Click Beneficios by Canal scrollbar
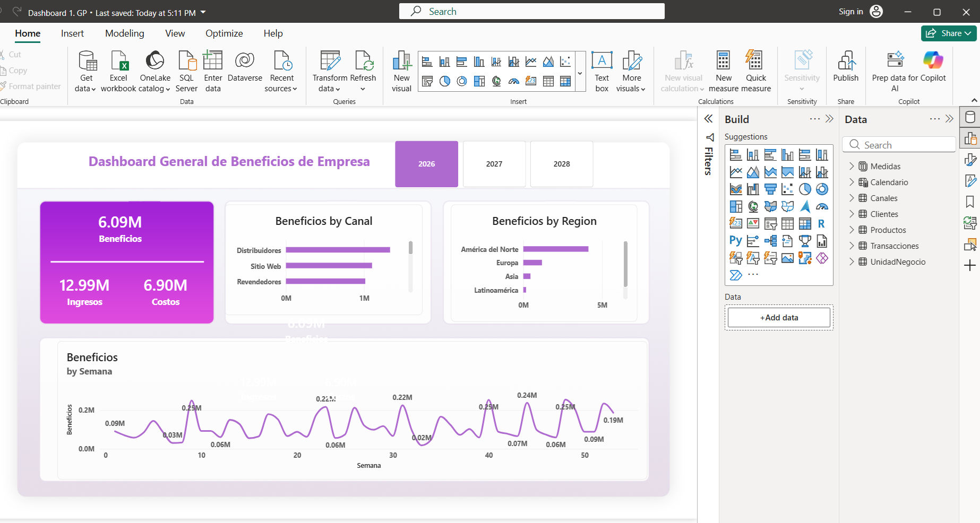The image size is (980, 523). (410, 248)
